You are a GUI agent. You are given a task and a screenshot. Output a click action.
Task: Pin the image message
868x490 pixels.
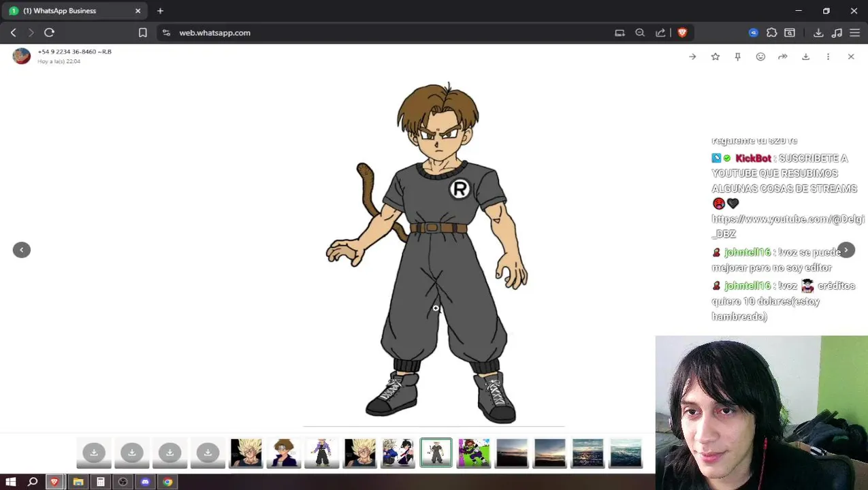[738, 56]
